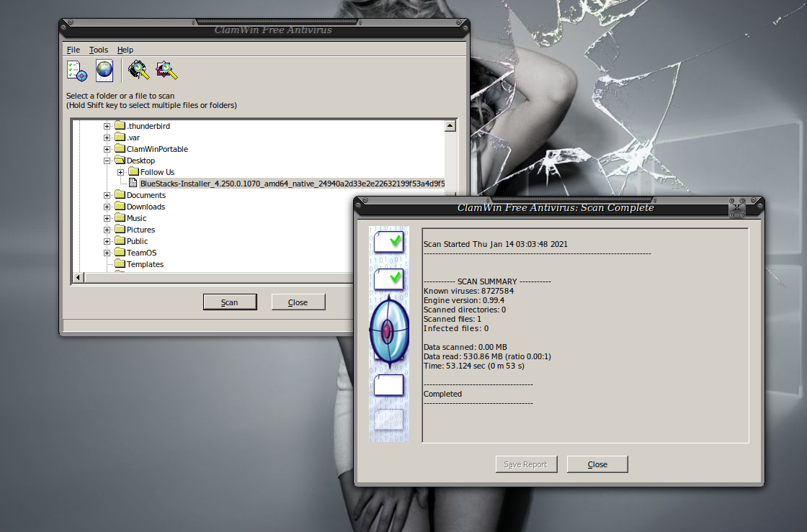Image resolution: width=807 pixels, height=532 pixels.
Task: Expand the TeamOS folder
Action: [x=107, y=253]
